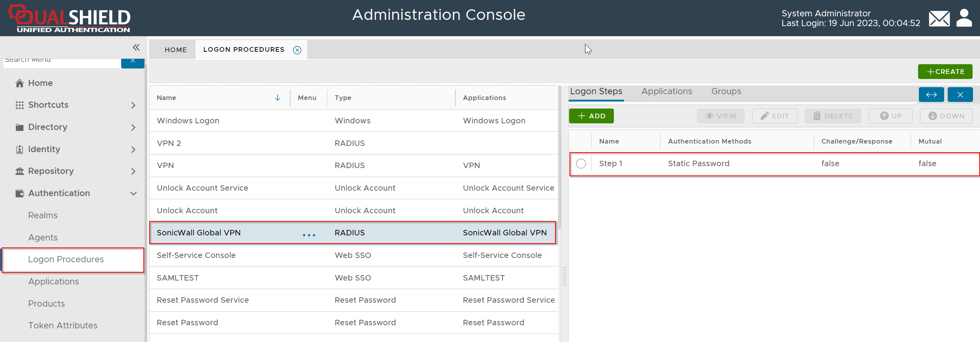
Task: Expand the Repository menu
Action: point(133,171)
